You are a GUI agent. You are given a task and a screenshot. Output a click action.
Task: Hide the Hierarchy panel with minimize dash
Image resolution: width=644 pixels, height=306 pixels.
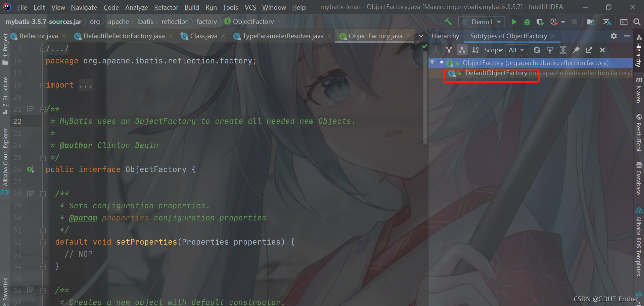[x=627, y=36]
